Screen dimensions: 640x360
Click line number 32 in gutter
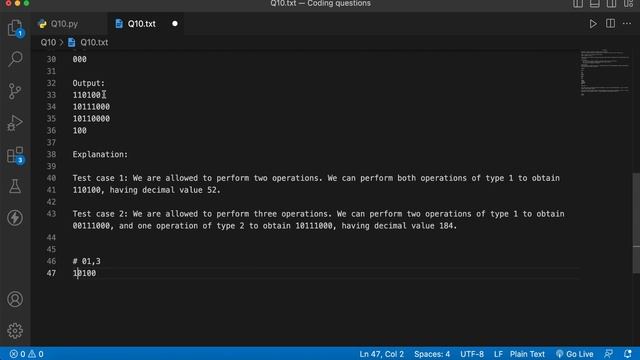(51, 83)
